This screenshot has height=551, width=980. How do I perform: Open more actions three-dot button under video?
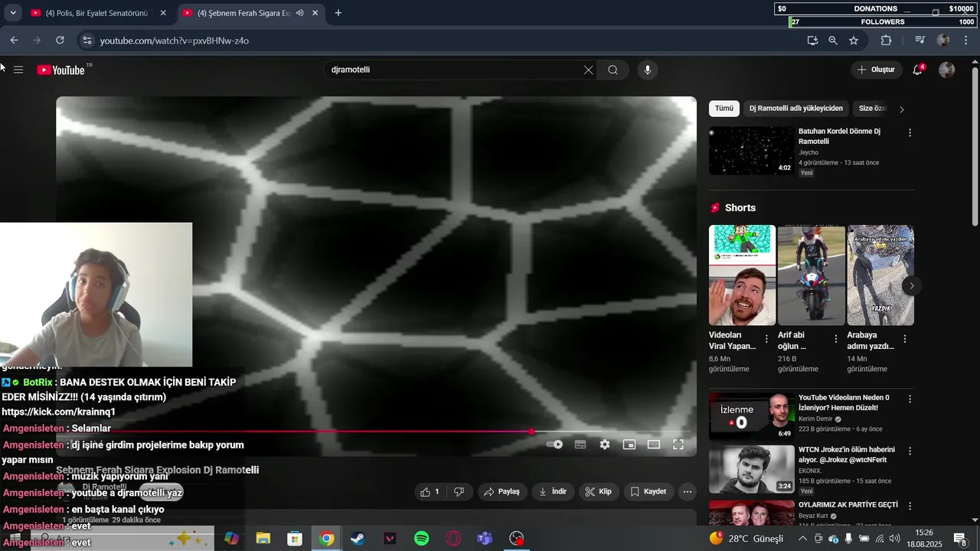(688, 491)
